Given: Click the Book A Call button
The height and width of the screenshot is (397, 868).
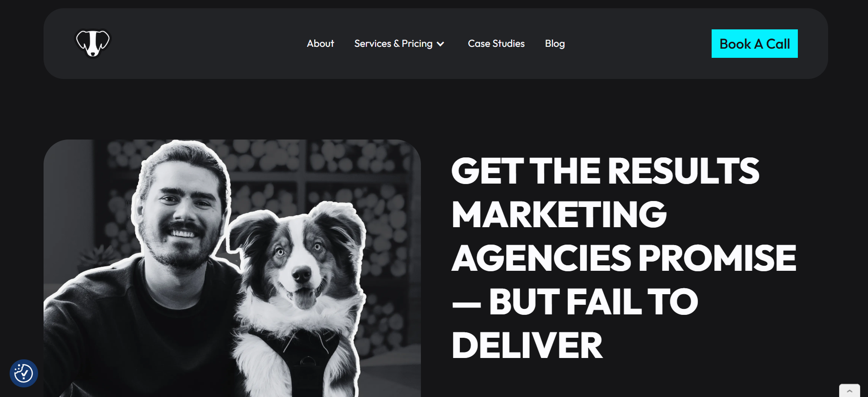Looking at the screenshot, I should 755,44.
